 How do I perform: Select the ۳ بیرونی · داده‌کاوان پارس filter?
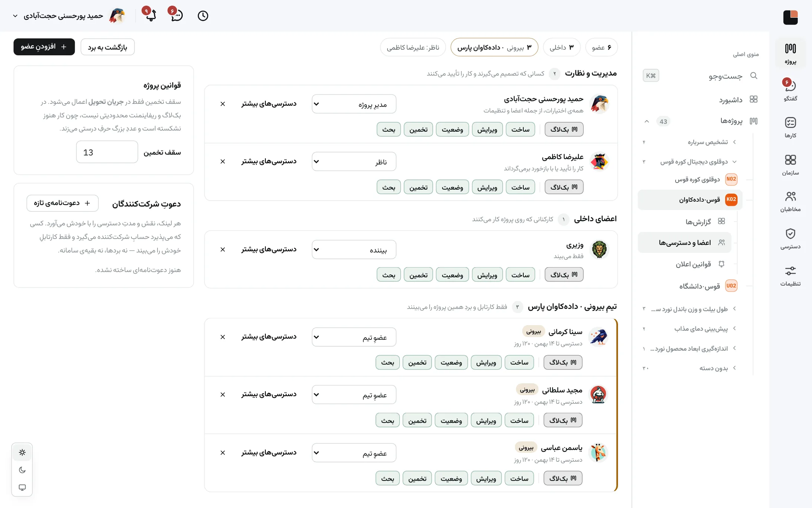point(494,47)
